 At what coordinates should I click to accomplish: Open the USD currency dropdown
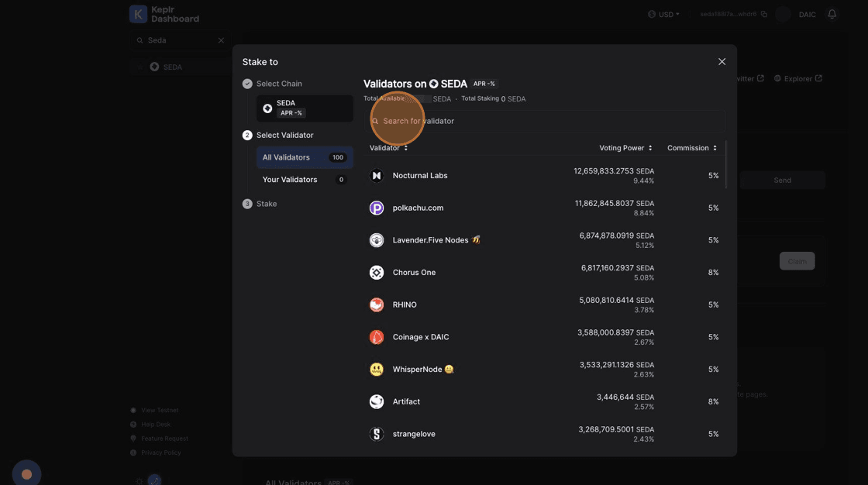663,14
